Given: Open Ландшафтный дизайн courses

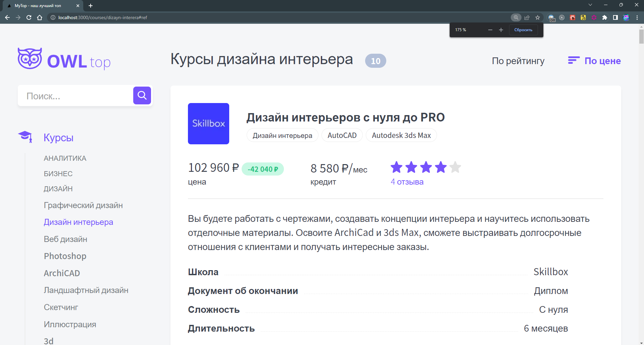Looking at the screenshot, I should tap(86, 290).
